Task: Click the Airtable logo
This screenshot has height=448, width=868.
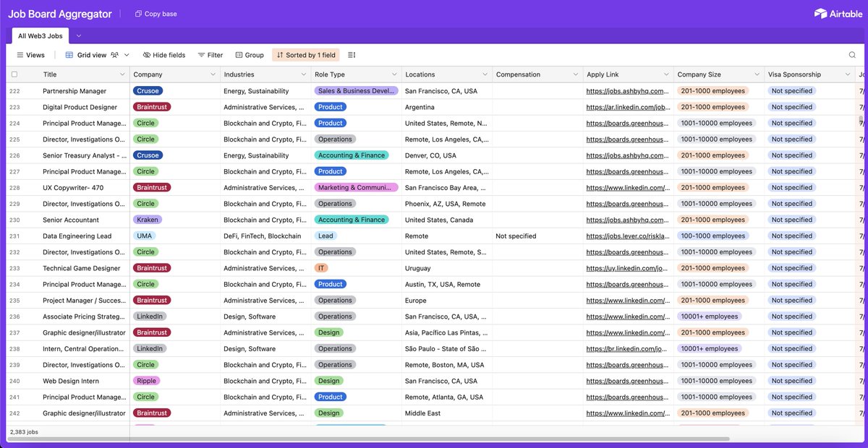Action: (838, 14)
